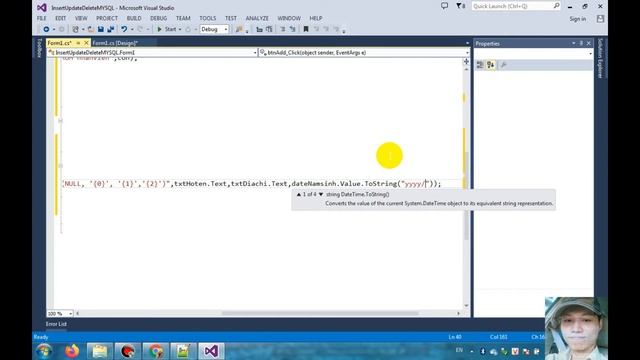The height and width of the screenshot is (360, 640).
Task: Open the WINDOW menu
Action: pos(289,18)
